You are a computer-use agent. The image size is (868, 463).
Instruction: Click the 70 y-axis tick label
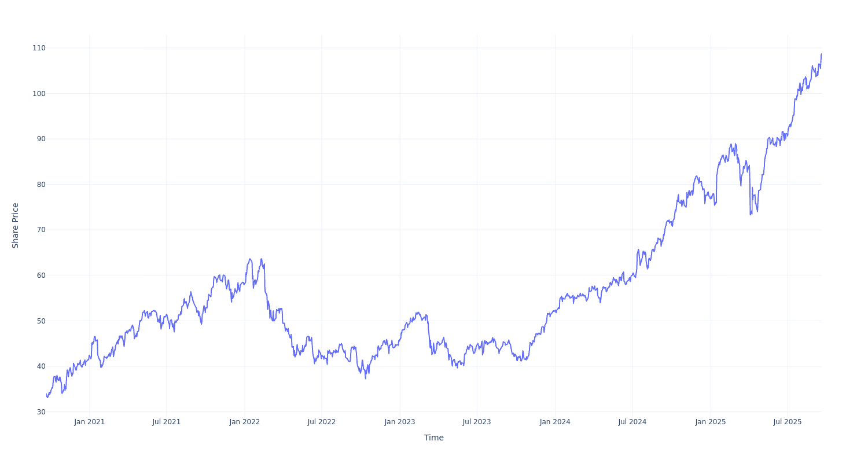[41, 230]
